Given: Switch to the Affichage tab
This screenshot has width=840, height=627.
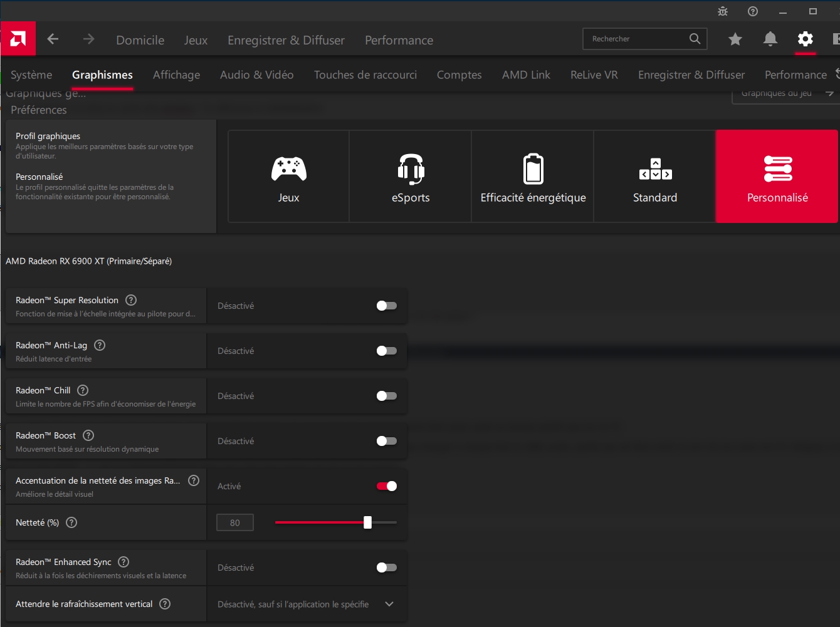Looking at the screenshot, I should pos(176,75).
